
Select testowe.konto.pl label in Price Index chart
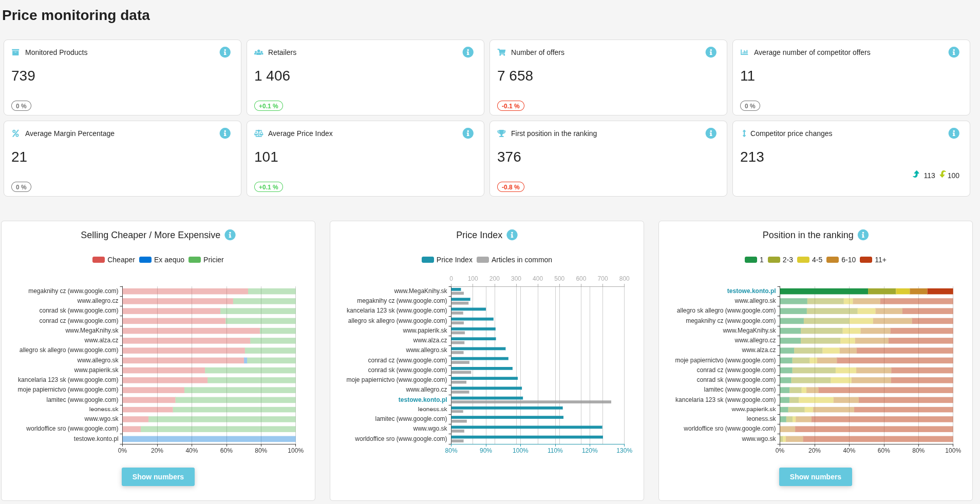(x=423, y=400)
